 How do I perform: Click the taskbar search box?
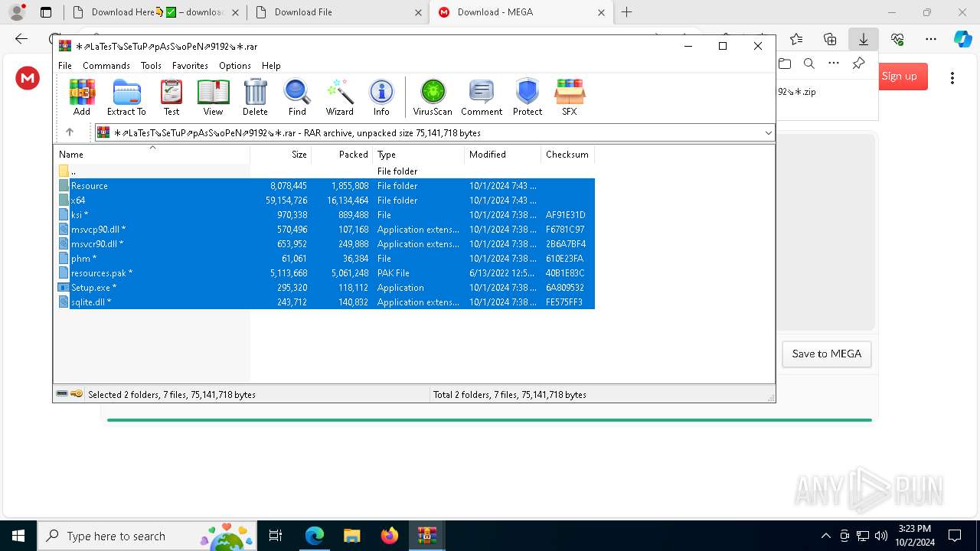coord(147,536)
